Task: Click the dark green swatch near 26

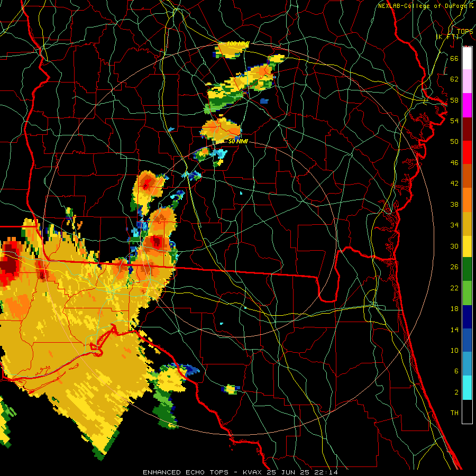Action: click(467, 269)
